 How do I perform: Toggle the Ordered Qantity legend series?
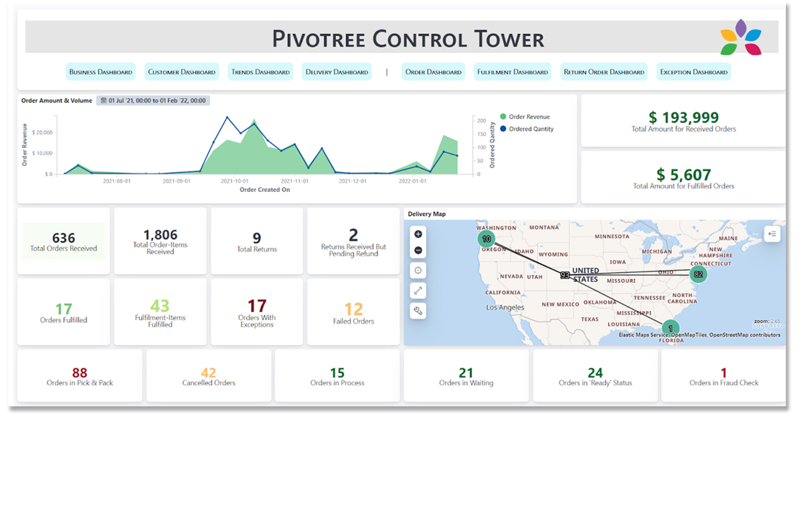(527, 129)
